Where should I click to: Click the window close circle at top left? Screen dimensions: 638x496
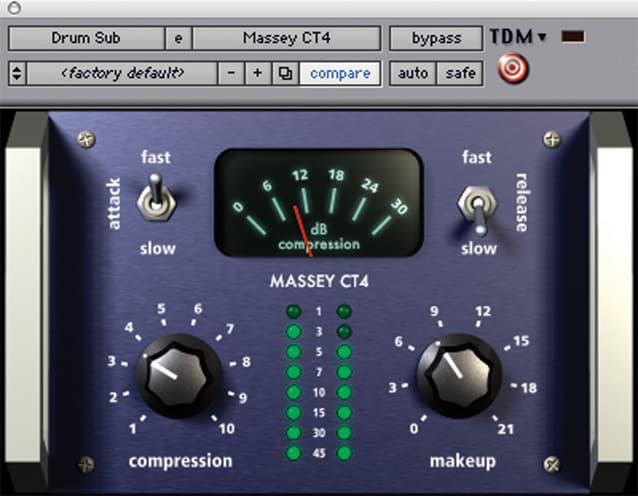coord(14,8)
